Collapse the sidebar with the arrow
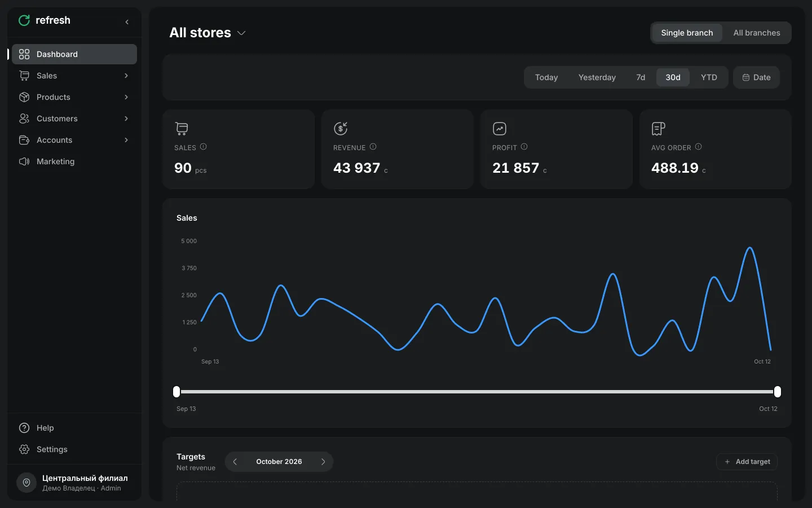 pyautogui.click(x=127, y=22)
